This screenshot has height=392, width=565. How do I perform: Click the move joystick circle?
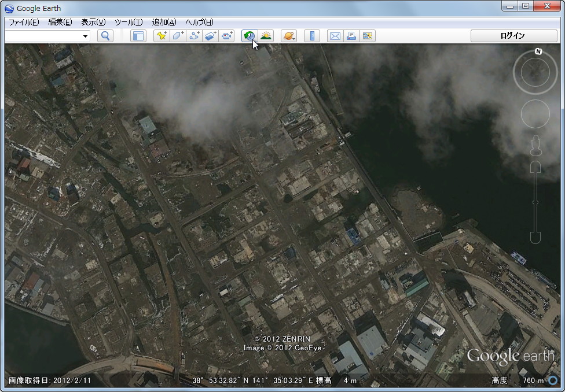click(535, 114)
